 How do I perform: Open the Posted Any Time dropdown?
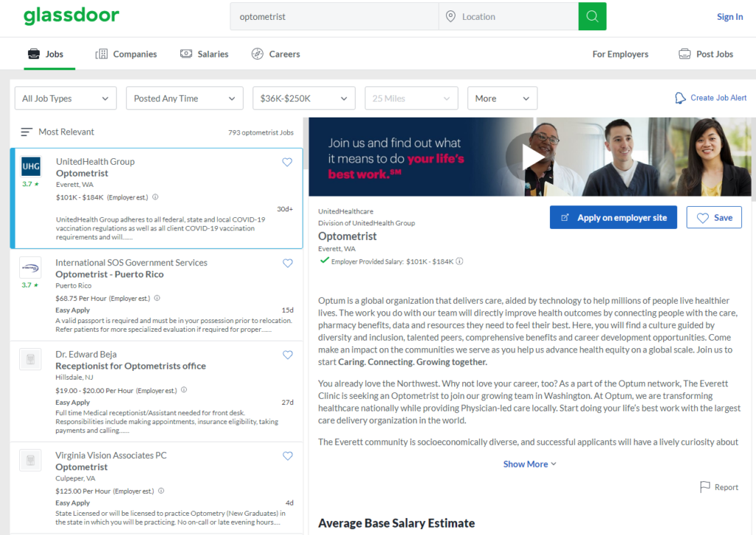[185, 98]
